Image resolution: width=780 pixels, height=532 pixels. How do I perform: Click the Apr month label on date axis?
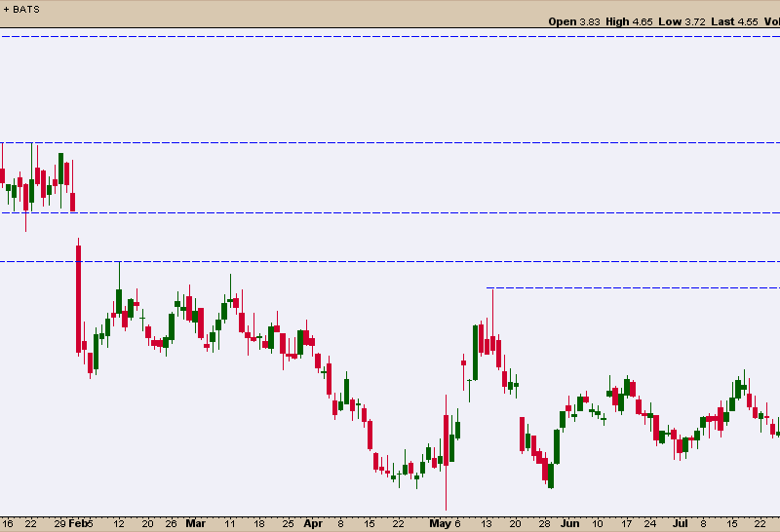point(313,523)
